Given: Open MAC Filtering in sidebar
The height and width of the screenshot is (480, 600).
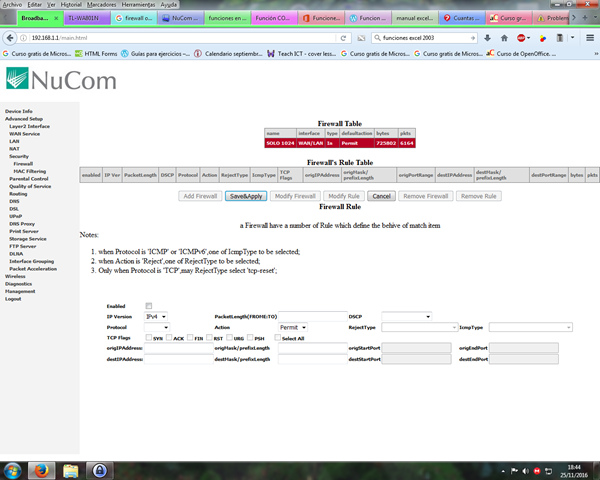Looking at the screenshot, I should coord(29,171).
